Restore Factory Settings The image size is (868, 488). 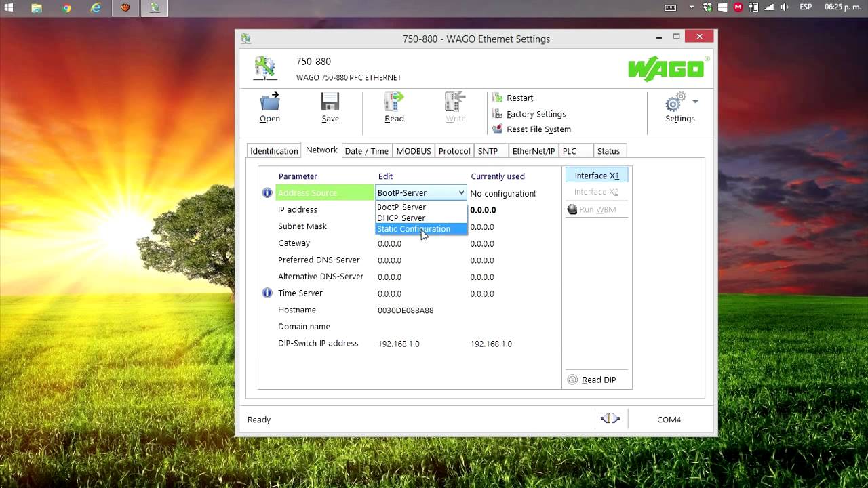point(529,114)
